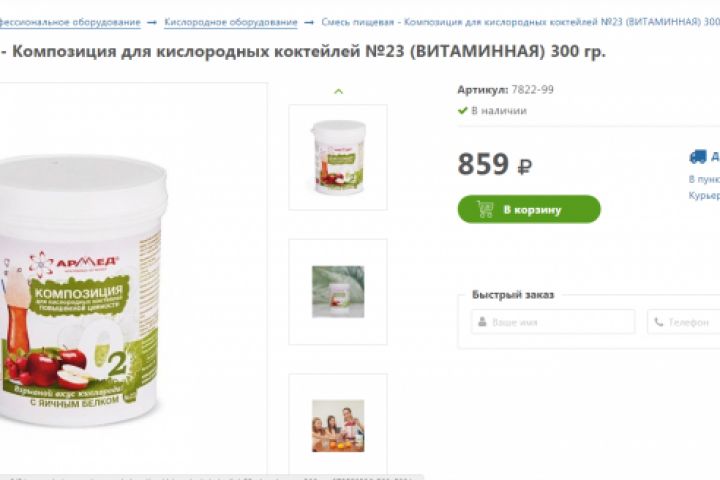The image size is (720, 480).
Task: Click the Ваше имя input field
Action: [x=553, y=322]
